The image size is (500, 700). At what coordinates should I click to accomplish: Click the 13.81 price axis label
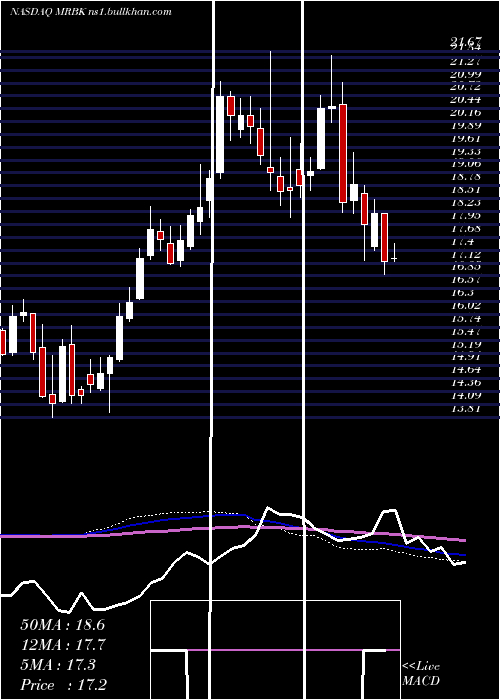(466, 408)
